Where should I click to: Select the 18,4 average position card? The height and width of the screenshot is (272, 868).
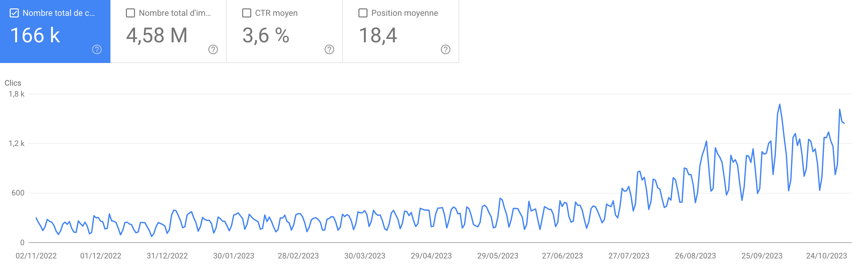(401, 31)
